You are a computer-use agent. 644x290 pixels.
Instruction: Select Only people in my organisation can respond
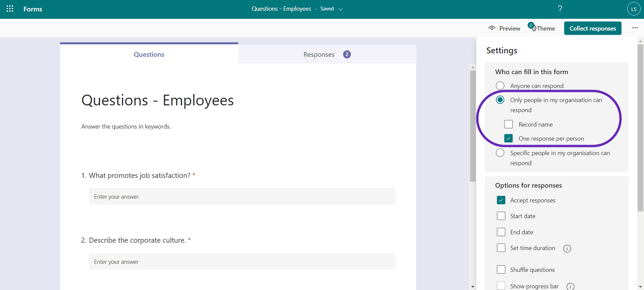(x=500, y=100)
